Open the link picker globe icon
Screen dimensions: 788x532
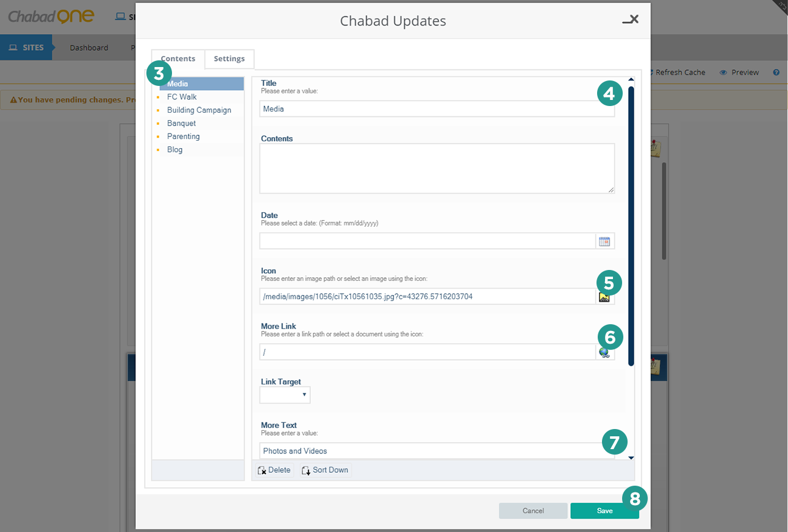(604, 352)
